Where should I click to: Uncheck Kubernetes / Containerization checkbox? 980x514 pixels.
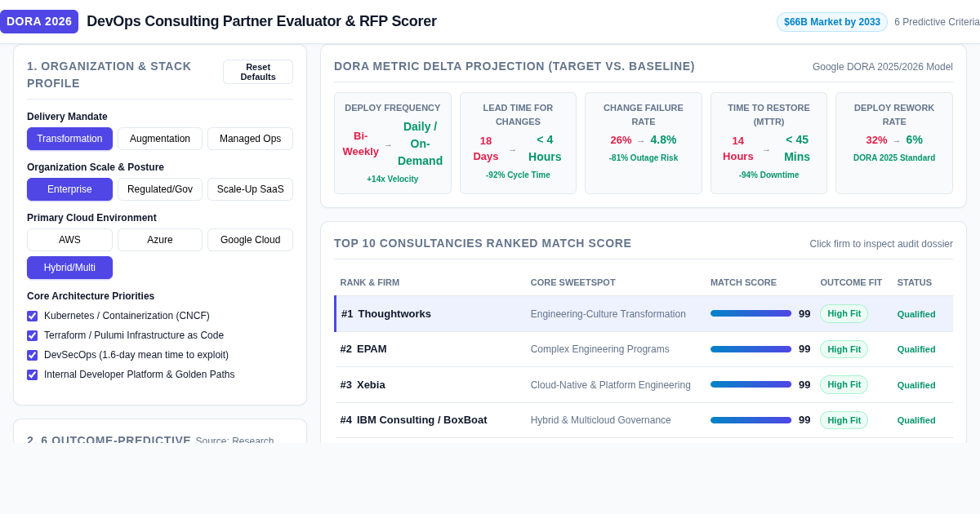pos(32,316)
